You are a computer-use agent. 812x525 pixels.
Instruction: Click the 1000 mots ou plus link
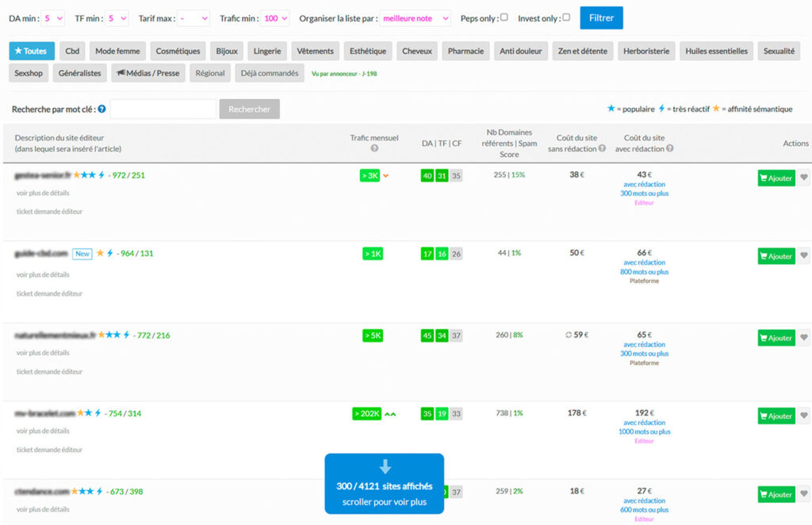pyautogui.click(x=644, y=431)
